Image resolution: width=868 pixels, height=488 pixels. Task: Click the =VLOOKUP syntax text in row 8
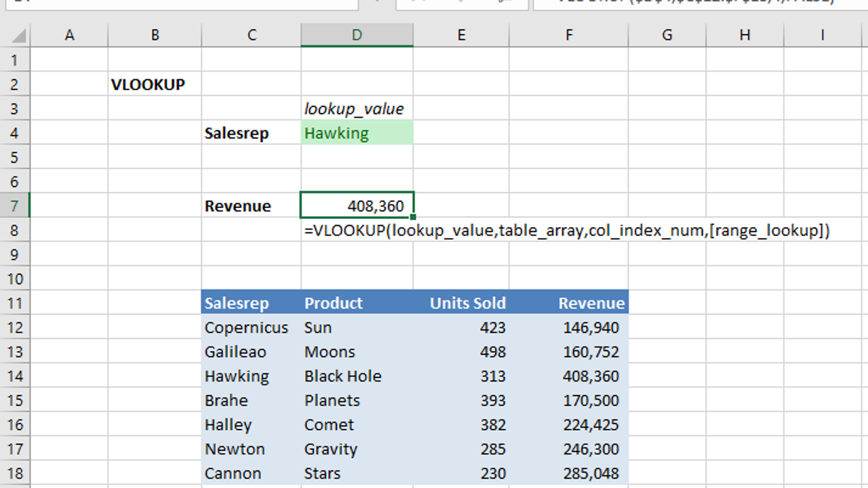pos(567,230)
